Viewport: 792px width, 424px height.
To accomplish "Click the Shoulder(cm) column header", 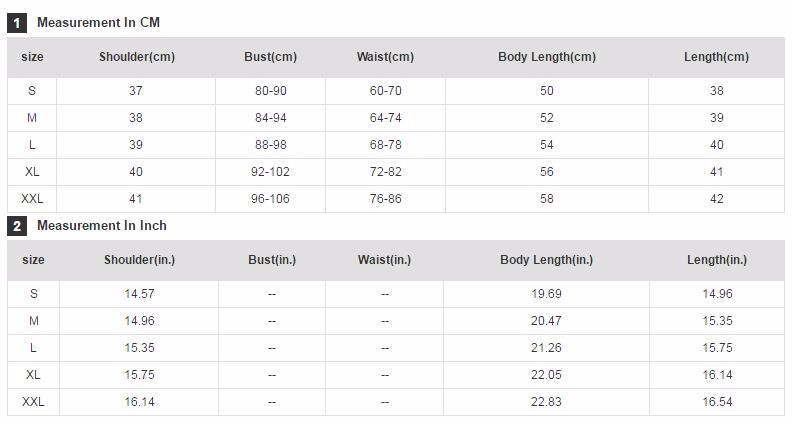I will [137, 57].
